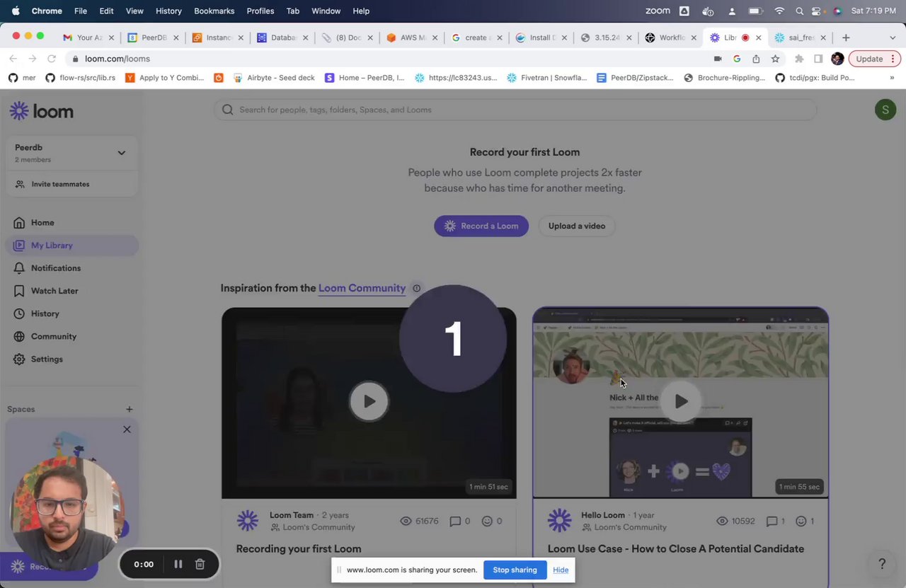This screenshot has width=906, height=588.
Task: Open Control Center in the menu bar
Action: [x=817, y=11]
